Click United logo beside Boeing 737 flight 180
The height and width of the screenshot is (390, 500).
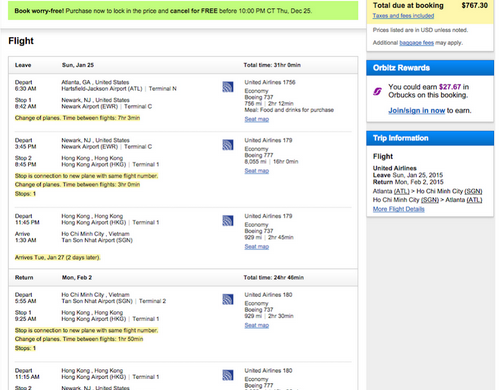pyautogui.click(x=228, y=299)
